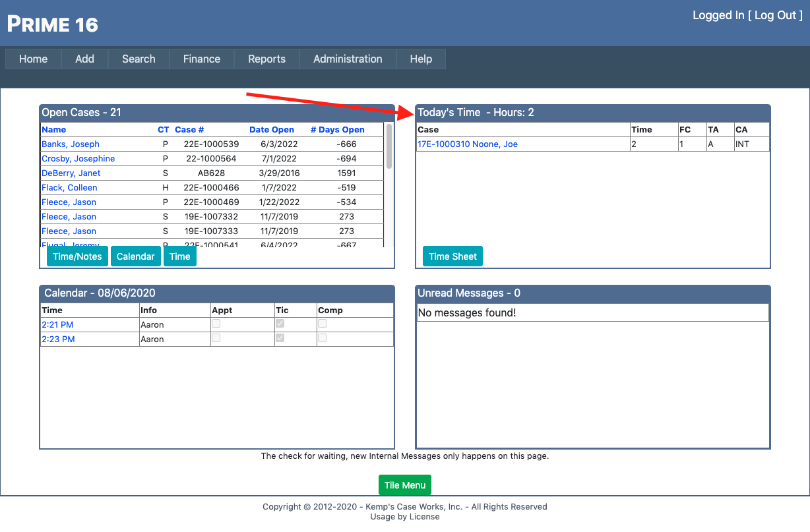Expand the Administration menu dropdown

[x=348, y=59]
